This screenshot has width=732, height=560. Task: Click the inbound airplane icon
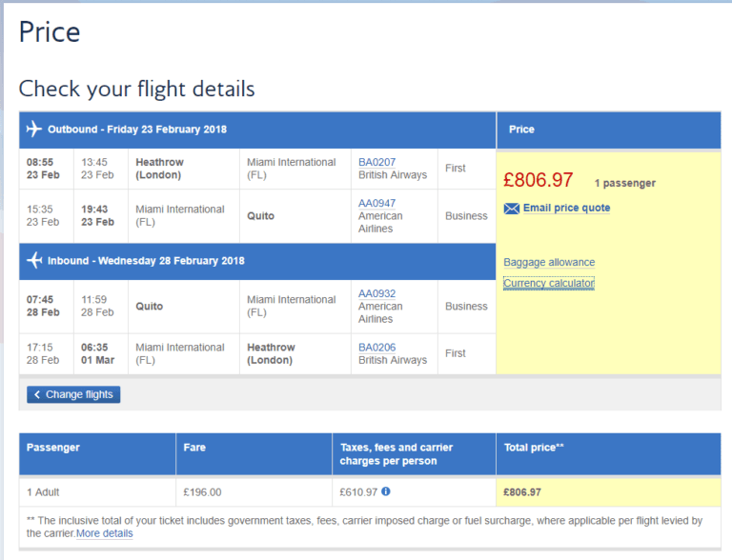coord(35,260)
